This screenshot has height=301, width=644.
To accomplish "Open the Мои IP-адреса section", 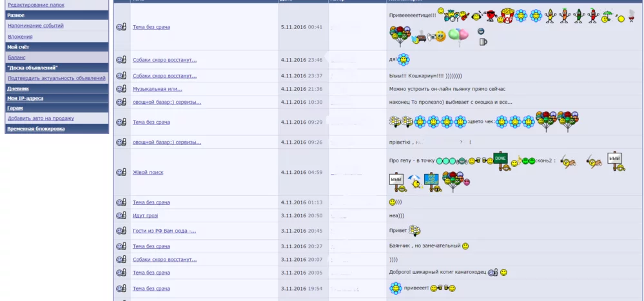I will [x=25, y=98].
